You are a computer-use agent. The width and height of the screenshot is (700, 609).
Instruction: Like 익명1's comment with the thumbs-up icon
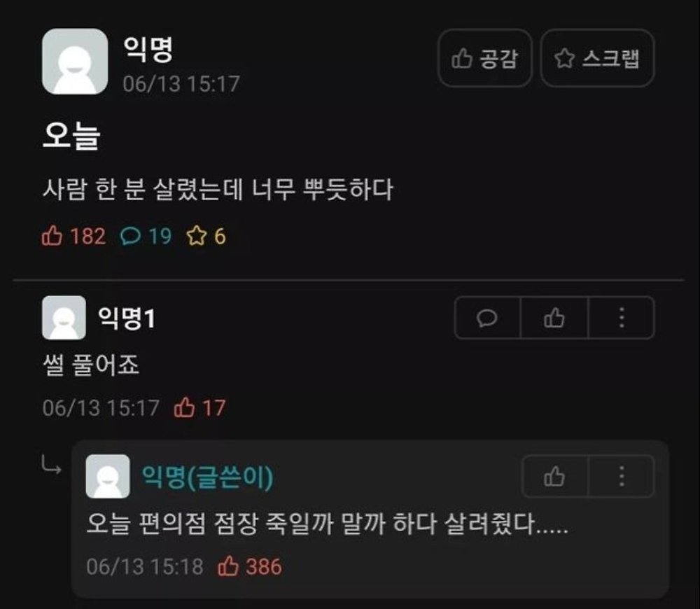[554, 318]
